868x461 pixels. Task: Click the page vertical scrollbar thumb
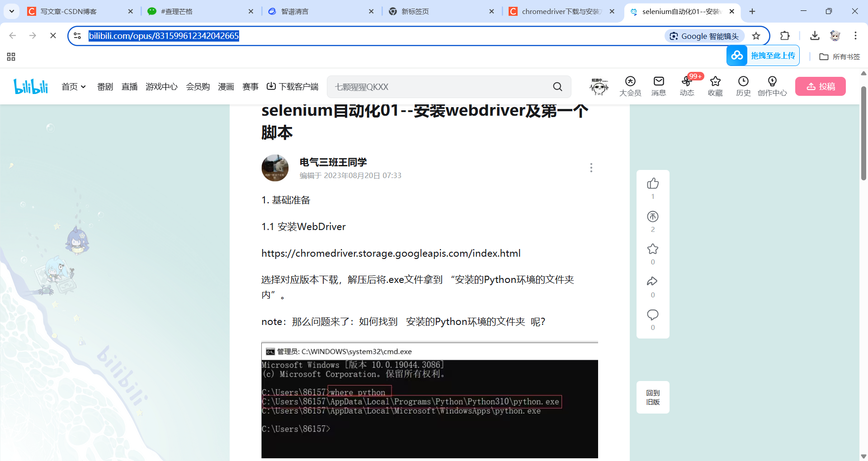(x=863, y=133)
